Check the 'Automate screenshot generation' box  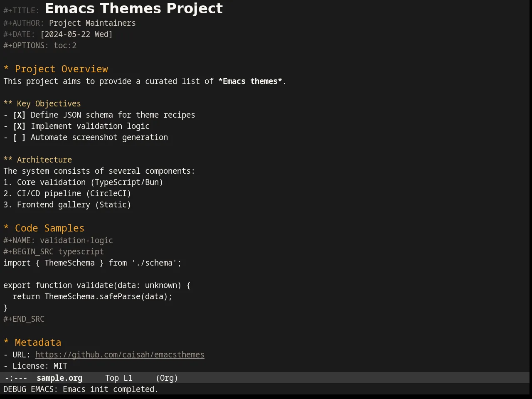pyautogui.click(x=19, y=137)
